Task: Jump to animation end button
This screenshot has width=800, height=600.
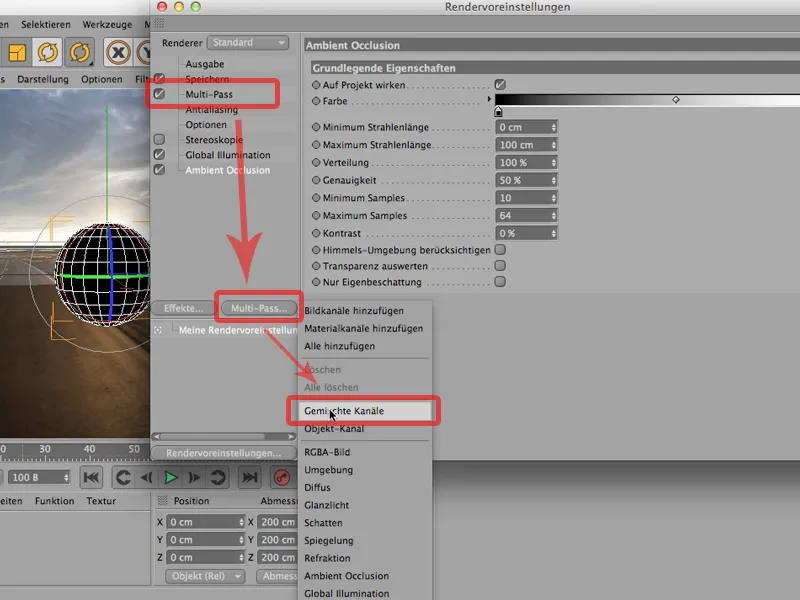Action: 249,478
